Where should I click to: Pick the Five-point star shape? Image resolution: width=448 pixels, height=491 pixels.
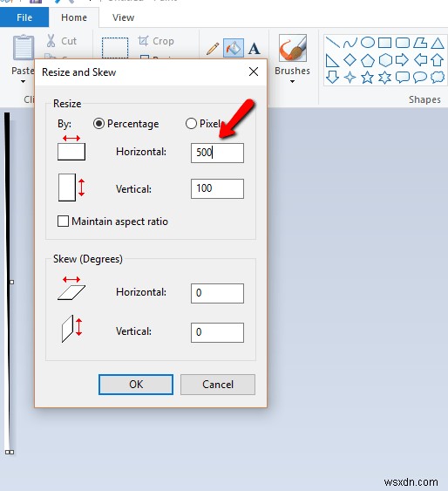(x=367, y=77)
